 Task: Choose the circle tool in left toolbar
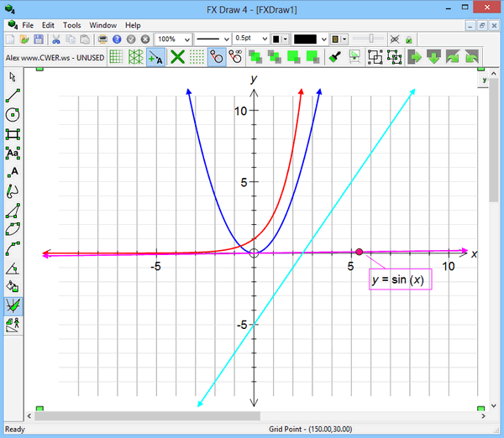coord(13,114)
